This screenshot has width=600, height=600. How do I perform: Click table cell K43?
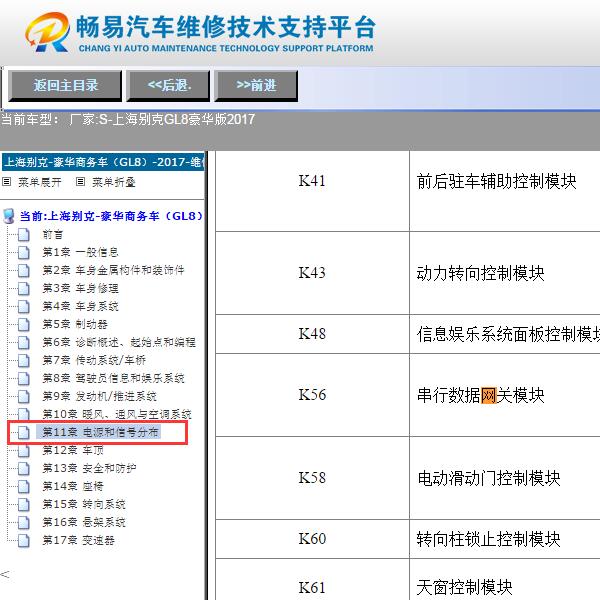click(312, 273)
